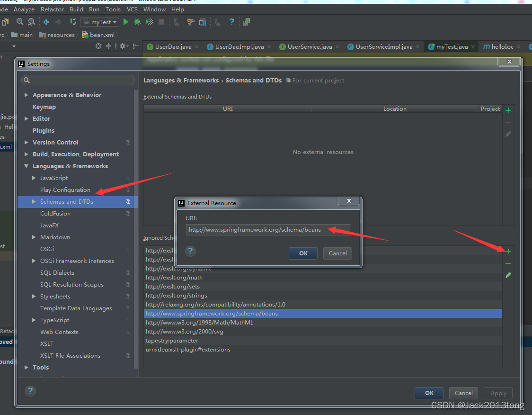Click the Forward arrow in toolbar
532x415 pixels.
tap(58, 22)
